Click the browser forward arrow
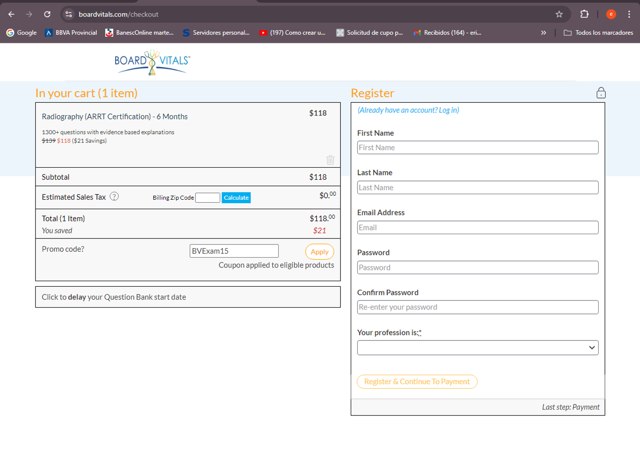Screen dimensions: 640x468 click(x=29, y=14)
